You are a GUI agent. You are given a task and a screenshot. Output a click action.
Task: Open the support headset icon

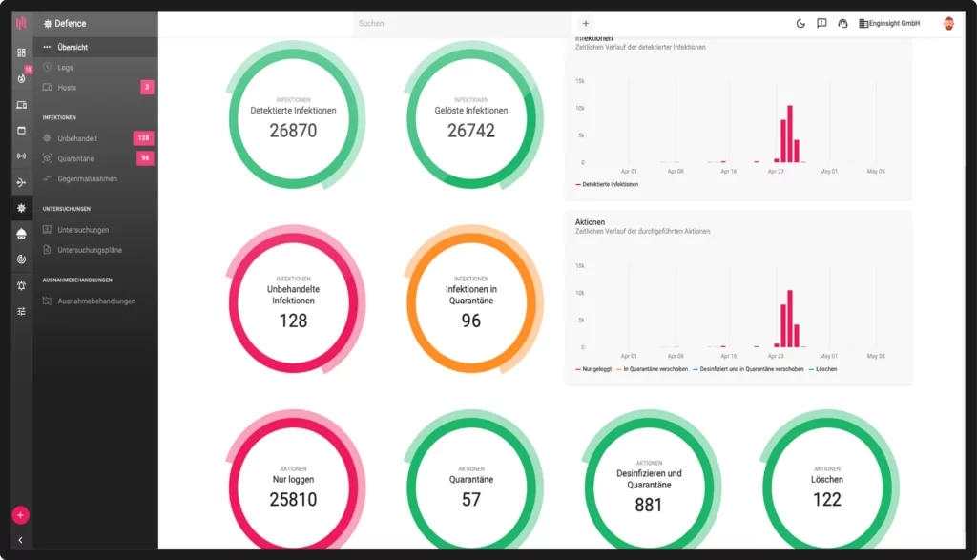coord(842,24)
